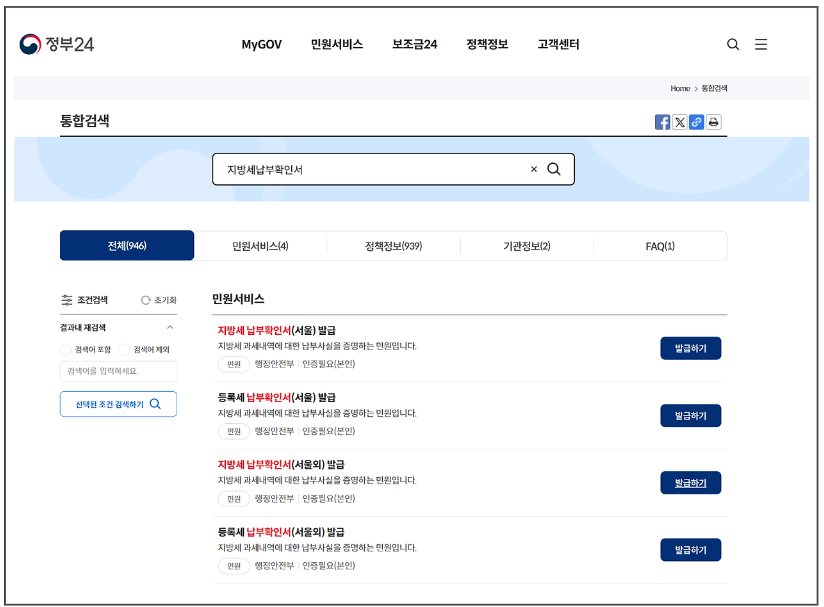The image size is (824, 607).
Task: Click 발급하기 for 지방세 납부확인서(서울) 발급
Action: coord(691,348)
